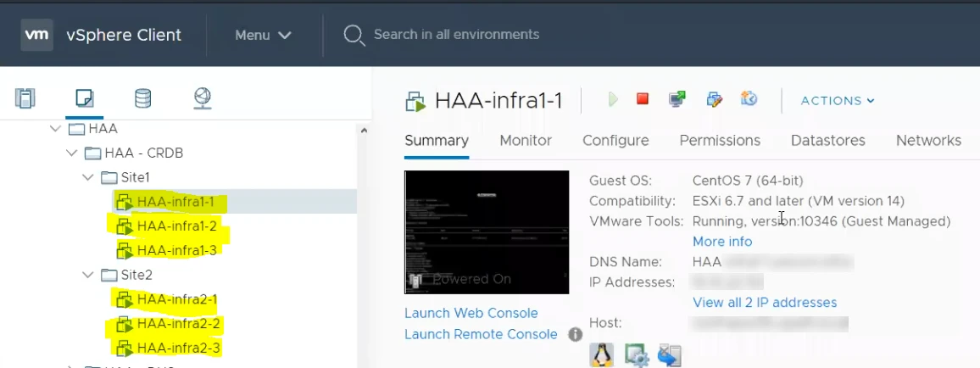The image size is (980, 368).
Task: Click Launch Web Console link
Action: tap(471, 313)
